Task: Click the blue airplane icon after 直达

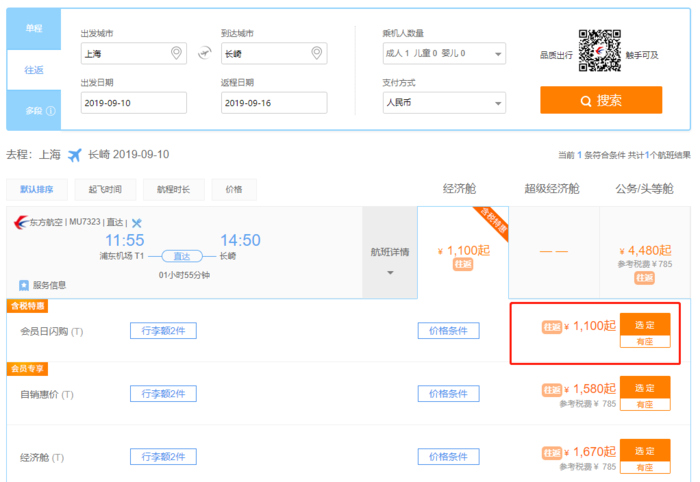Action: point(137,222)
